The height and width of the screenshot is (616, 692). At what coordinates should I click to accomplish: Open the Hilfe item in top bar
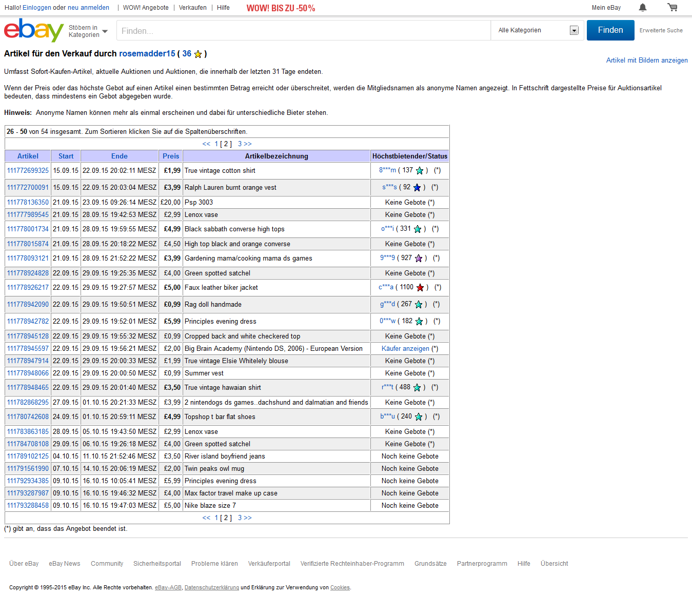(223, 8)
